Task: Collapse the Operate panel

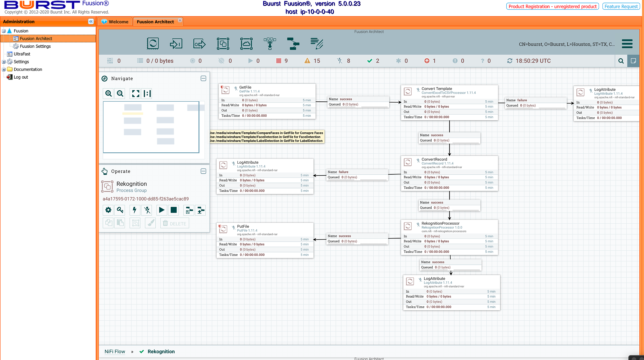Action: pos(203,171)
